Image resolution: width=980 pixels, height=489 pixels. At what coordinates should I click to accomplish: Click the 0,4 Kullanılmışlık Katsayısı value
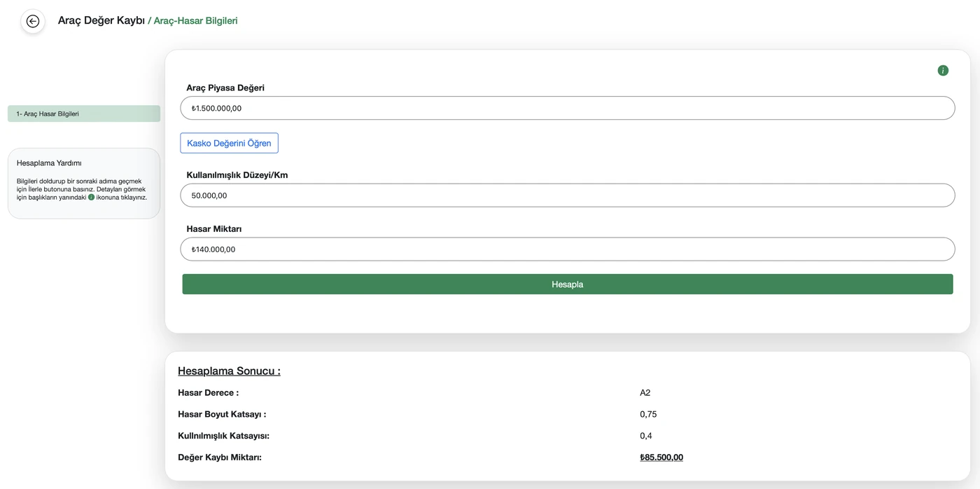point(646,436)
